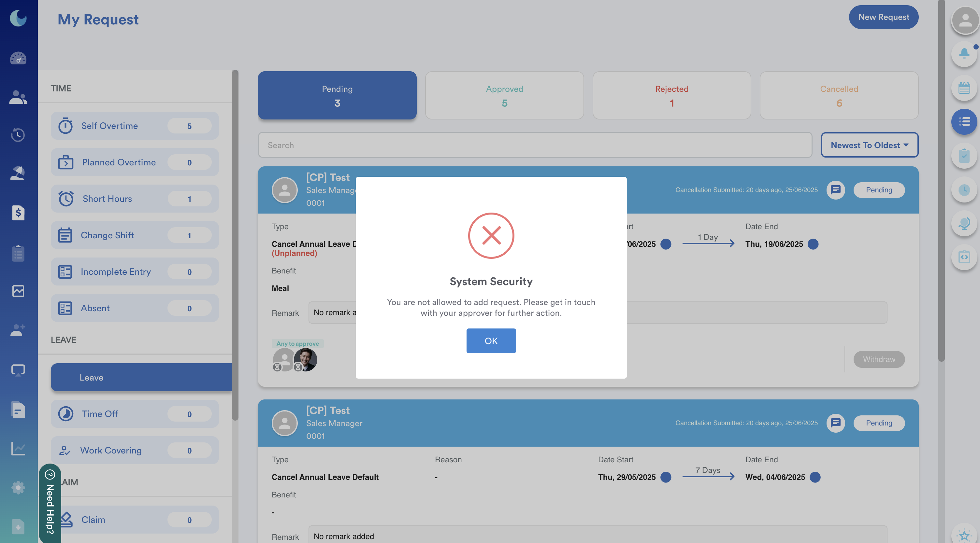Viewport: 980px width, 543px height.
Task: Click the left panel vertical scrollbar
Action: [235, 244]
